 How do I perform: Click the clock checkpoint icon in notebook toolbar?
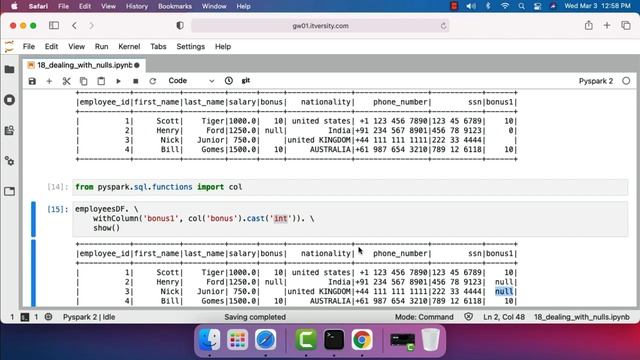coord(229,81)
